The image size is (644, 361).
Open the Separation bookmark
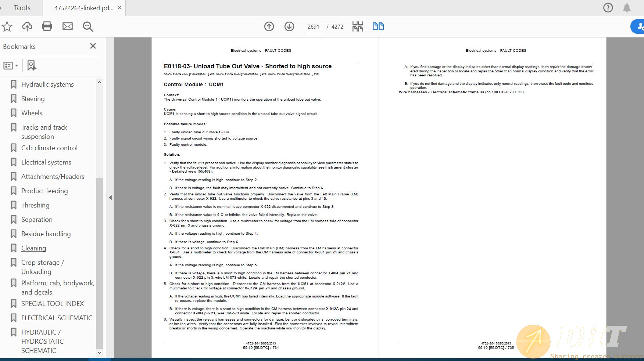tap(37, 220)
